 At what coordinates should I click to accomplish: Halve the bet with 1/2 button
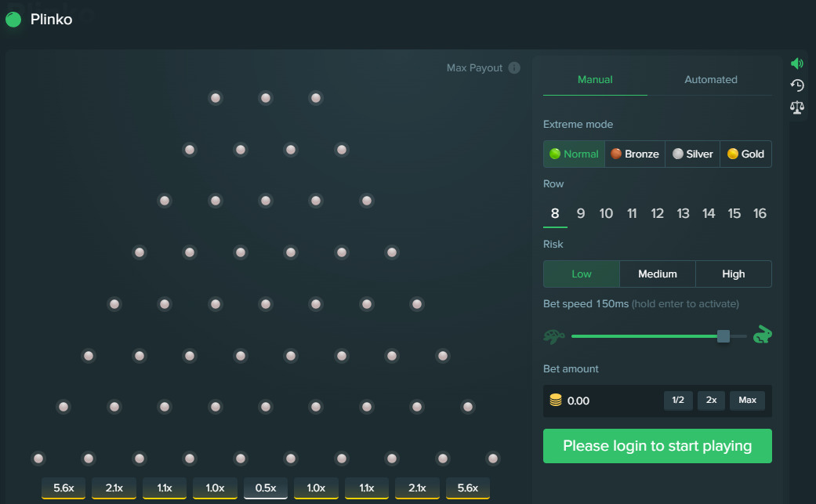[x=678, y=401]
